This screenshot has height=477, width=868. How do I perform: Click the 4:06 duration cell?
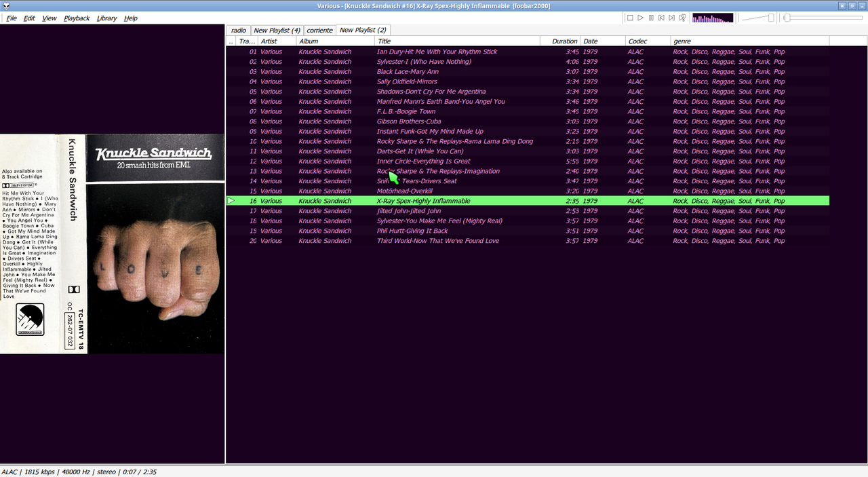pos(572,62)
